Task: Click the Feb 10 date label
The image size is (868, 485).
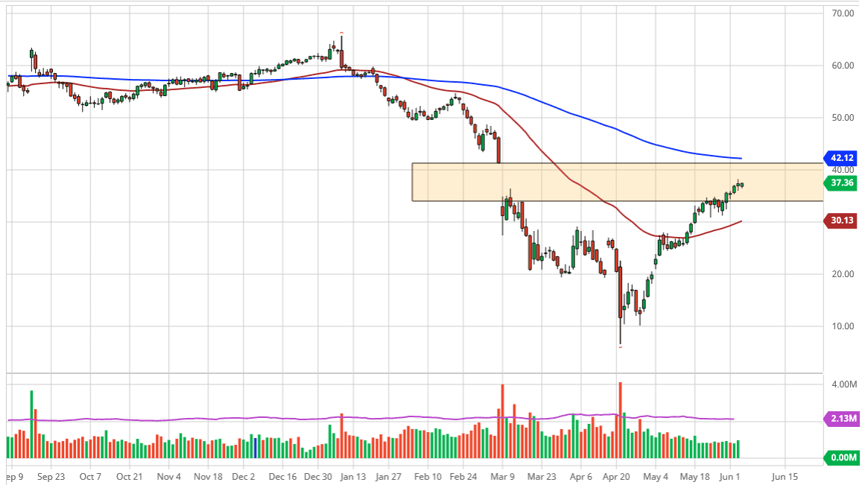Action: click(x=428, y=476)
